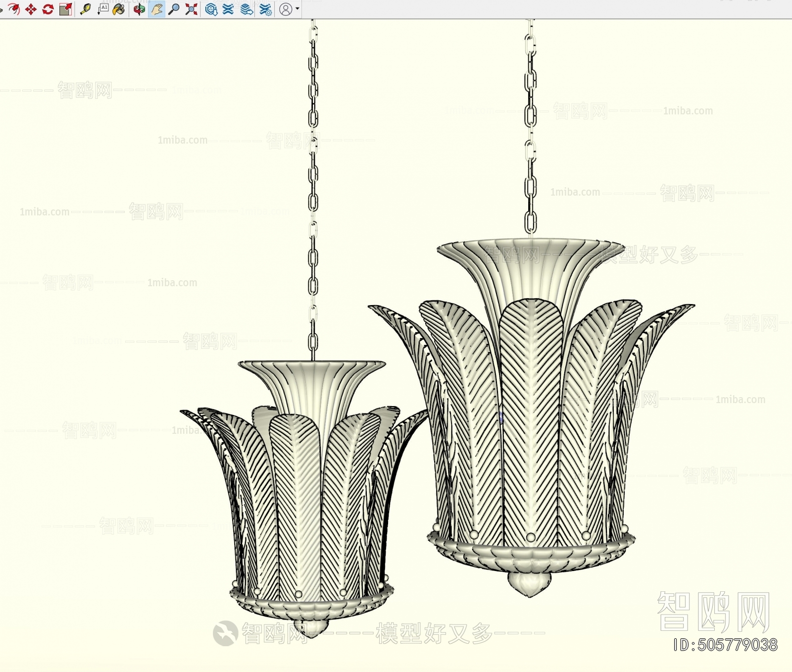The image size is (792, 672).
Task: Select the Follow Me arc tool
Action: click(14, 9)
